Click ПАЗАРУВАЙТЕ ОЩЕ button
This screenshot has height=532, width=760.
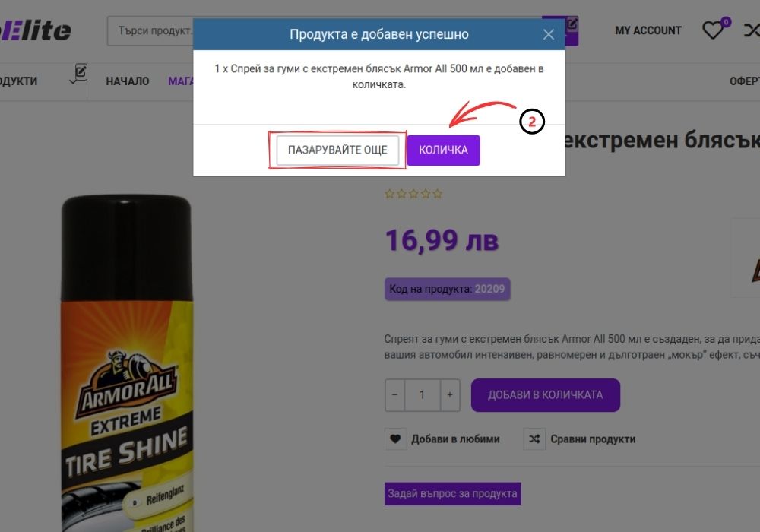(x=337, y=150)
